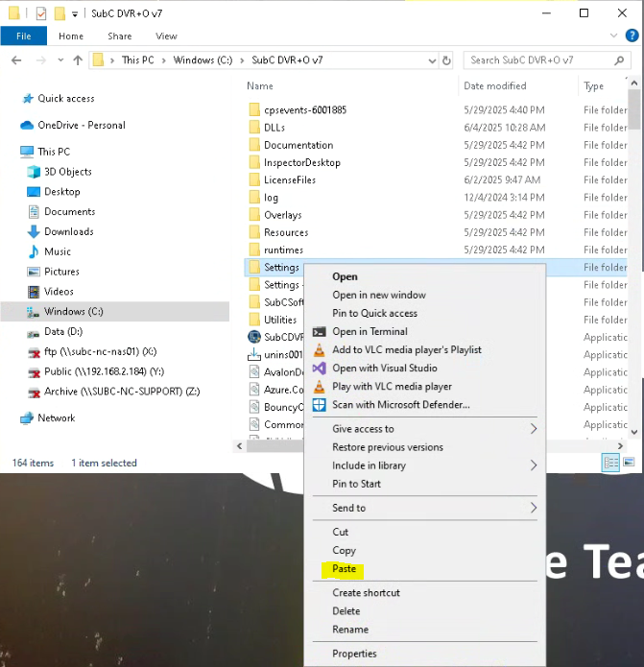Image resolution: width=644 pixels, height=667 pixels.
Task: Click the Visual Studio icon in context menu
Action: 320,369
